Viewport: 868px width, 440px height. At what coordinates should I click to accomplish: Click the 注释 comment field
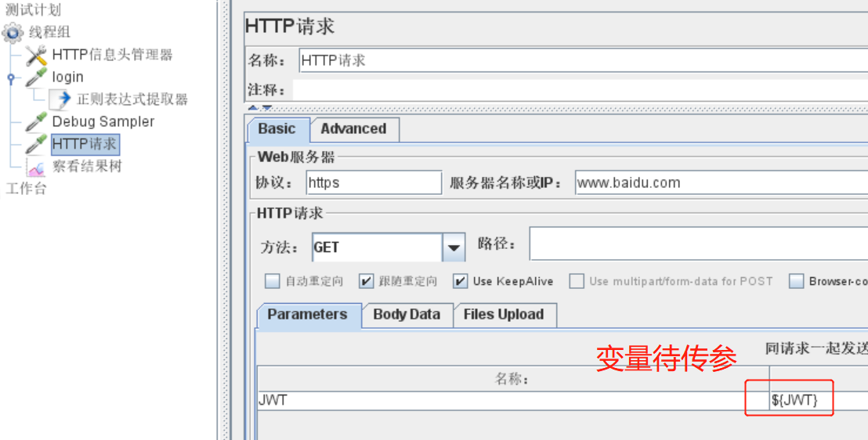pos(580,90)
